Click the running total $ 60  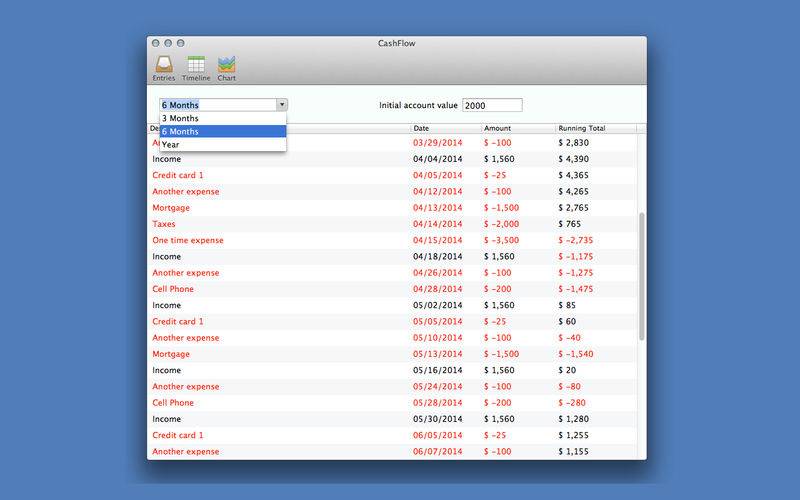pos(567,321)
